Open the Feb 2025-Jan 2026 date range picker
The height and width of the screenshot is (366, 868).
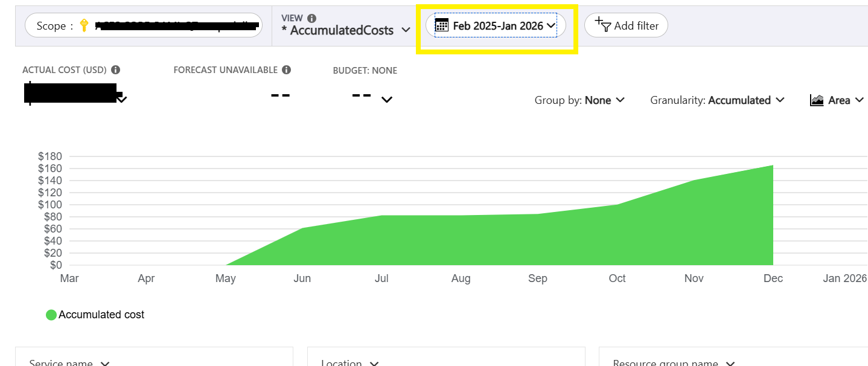[496, 25]
